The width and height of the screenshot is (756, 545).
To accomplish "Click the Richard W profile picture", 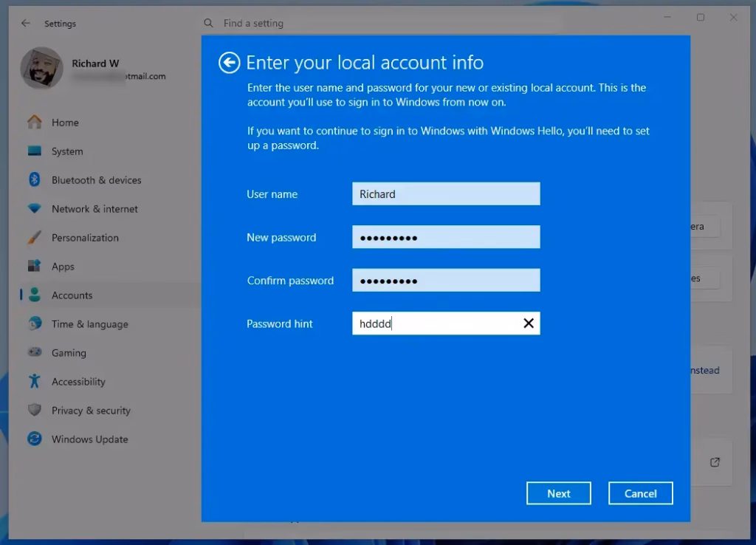I will (42, 69).
